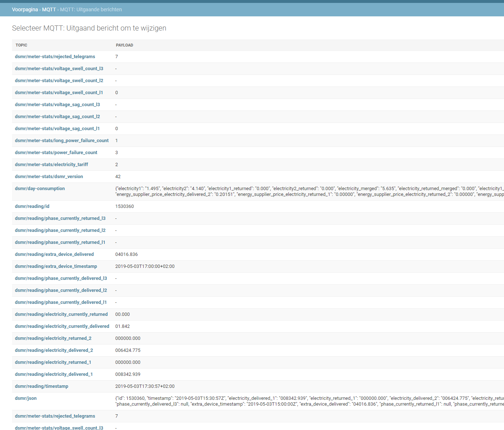
Task: Click payload value 008342.939
Action: (x=128, y=374)
